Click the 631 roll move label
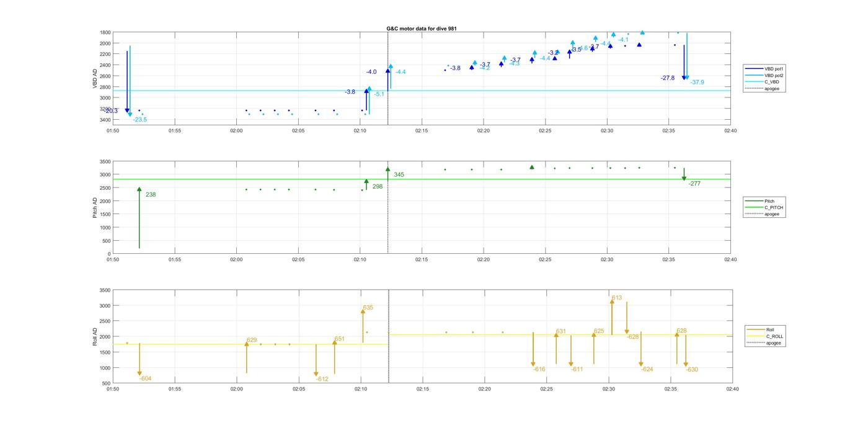868x430 pixels. 561,331
